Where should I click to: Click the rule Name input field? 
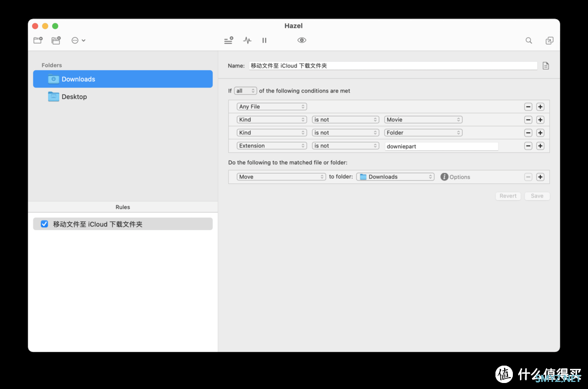click(393, 66)
